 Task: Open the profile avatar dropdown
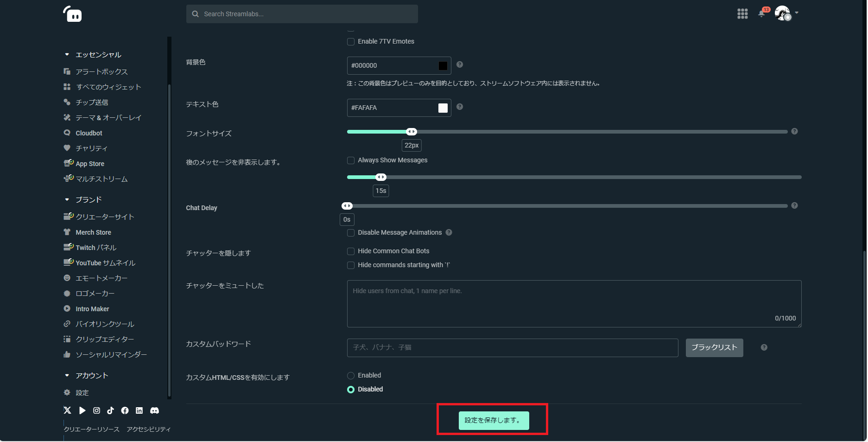click(786, 13)
